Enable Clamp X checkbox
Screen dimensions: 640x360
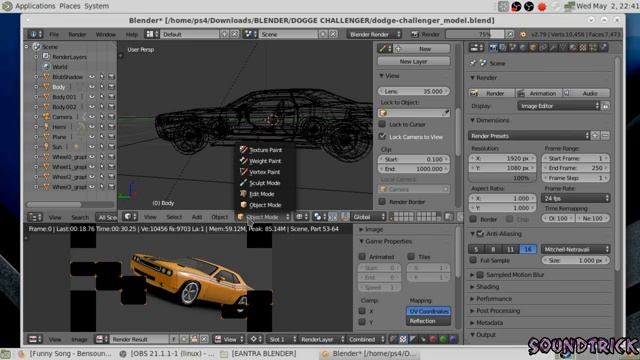362,311
